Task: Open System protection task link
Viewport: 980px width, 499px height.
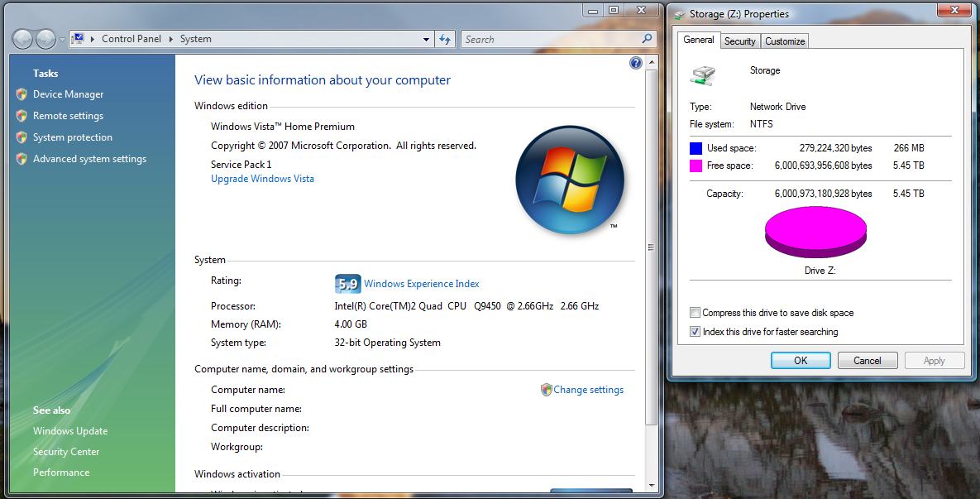Action: pyautogui.click(x=73, y=137)
